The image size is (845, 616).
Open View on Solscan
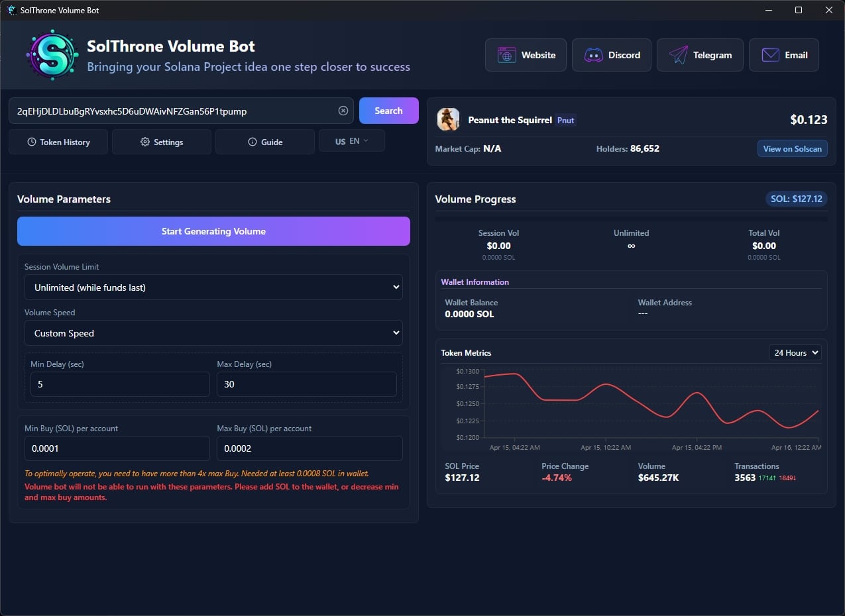click(x=793, y=148)
